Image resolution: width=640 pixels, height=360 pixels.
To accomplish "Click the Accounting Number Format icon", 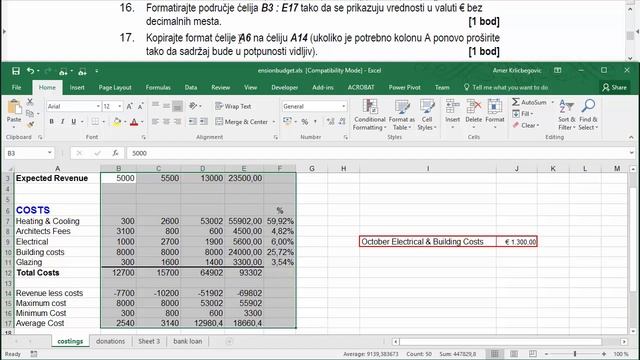I will (287, 122).
